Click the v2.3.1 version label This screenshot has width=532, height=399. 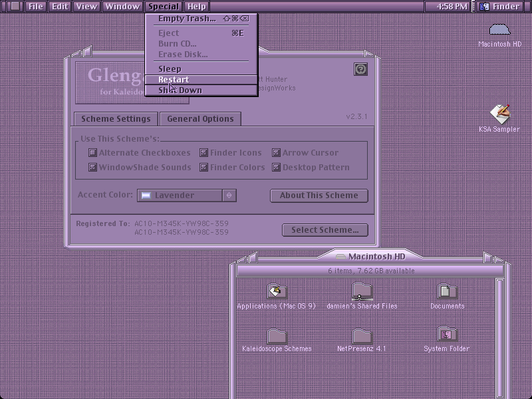tap(356, 116)
